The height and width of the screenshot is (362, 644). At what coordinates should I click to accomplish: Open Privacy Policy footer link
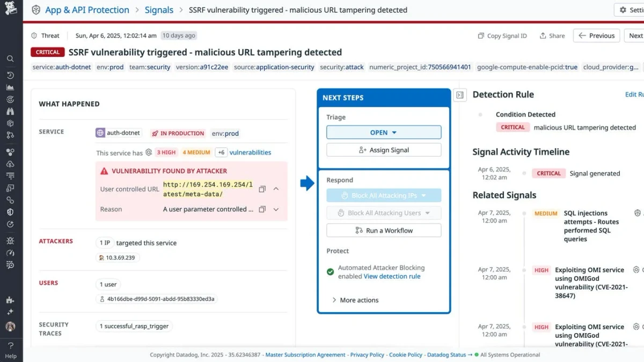tap(367, 355)
